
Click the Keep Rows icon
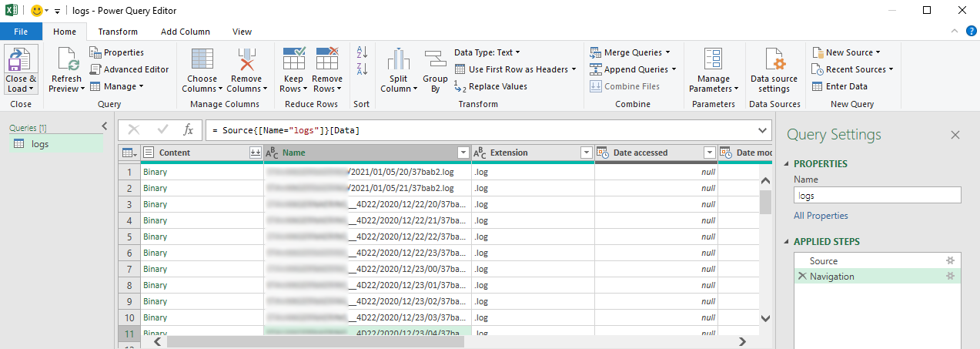[295, 59]
